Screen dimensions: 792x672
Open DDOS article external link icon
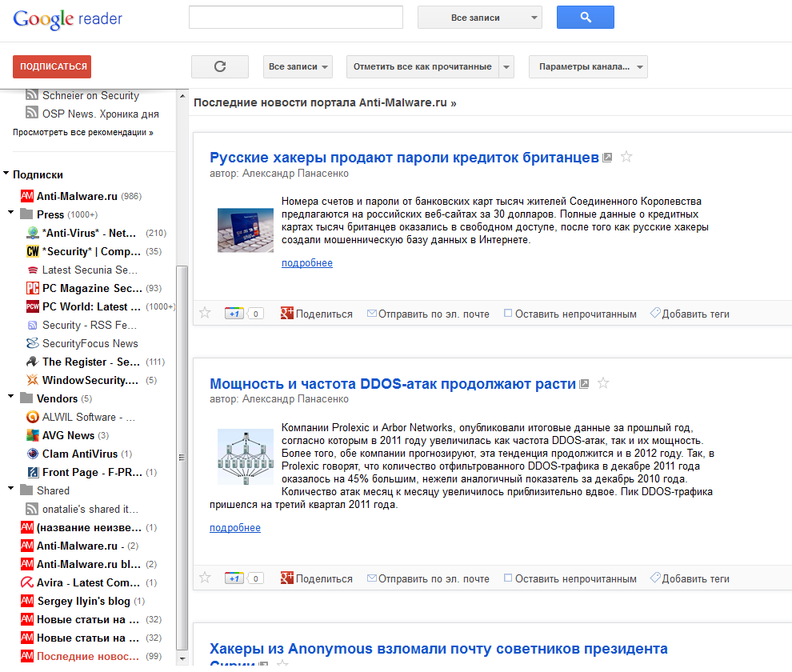click(585, 384)
